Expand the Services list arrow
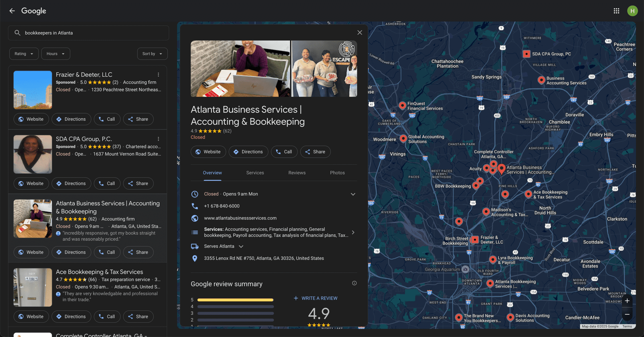The width and height of the screenshot is (644, 337). tap(353, 232)
